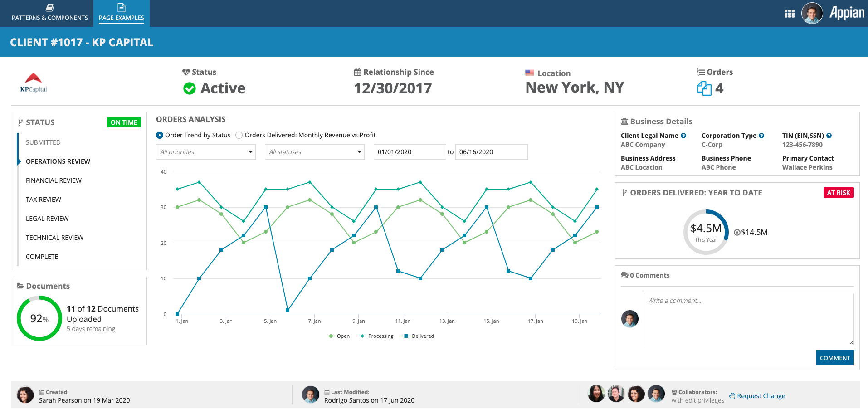Click the Status flag icon in the status panel
The height and width of the screenshot is (414, 868).
coord(20,122)
